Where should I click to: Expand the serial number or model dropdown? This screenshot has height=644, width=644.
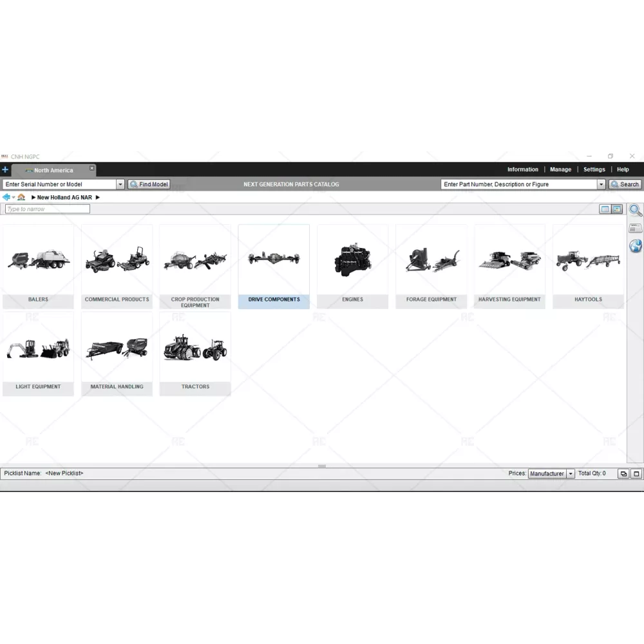[x=120, y=184]
